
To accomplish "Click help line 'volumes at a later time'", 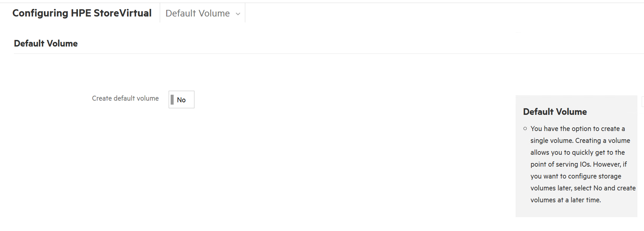I will tap(565, 200).
